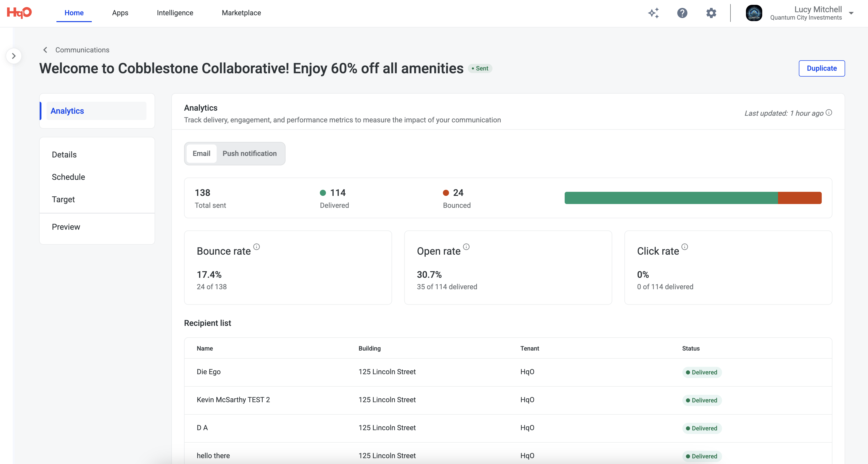
Task: Click the Click rate info icon
Action: 685,247
